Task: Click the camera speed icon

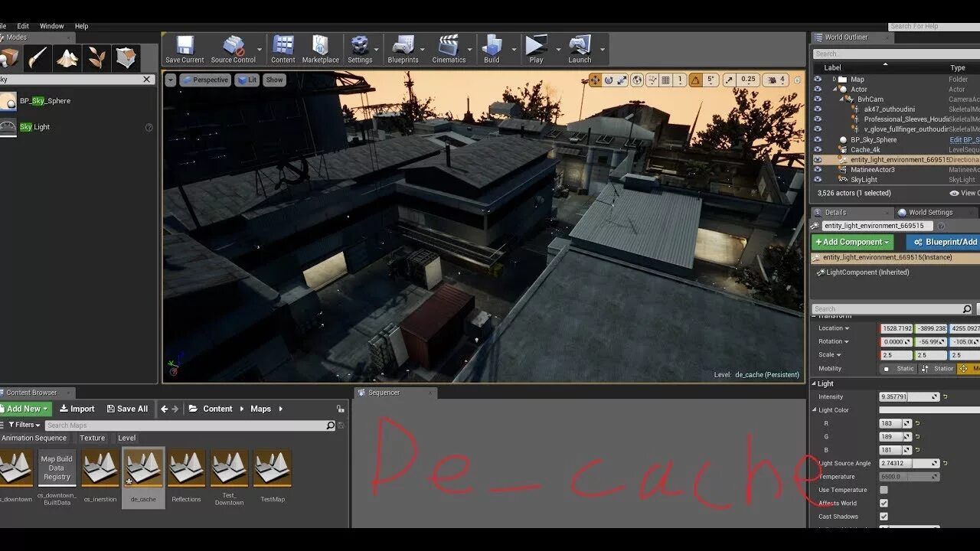Action: 772,80
